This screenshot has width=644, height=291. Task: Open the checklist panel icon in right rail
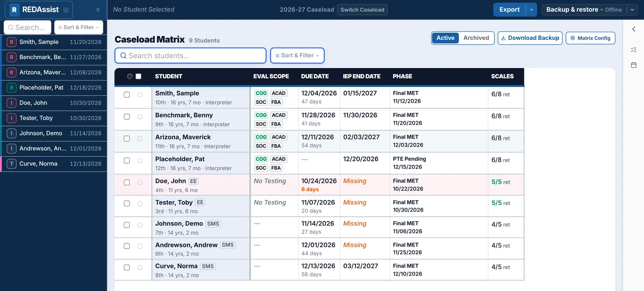634,50
